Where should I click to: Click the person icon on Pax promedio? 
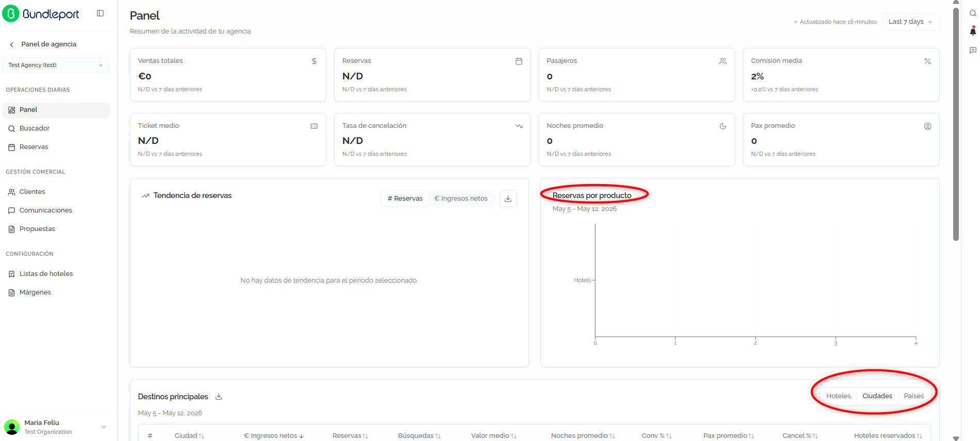(x=927, y=126)
